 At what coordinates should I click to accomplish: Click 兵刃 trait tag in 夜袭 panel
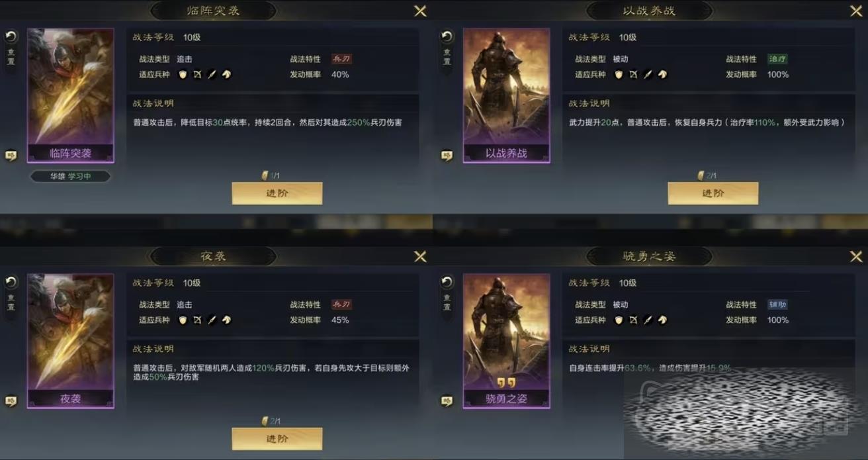click(341, 305)
